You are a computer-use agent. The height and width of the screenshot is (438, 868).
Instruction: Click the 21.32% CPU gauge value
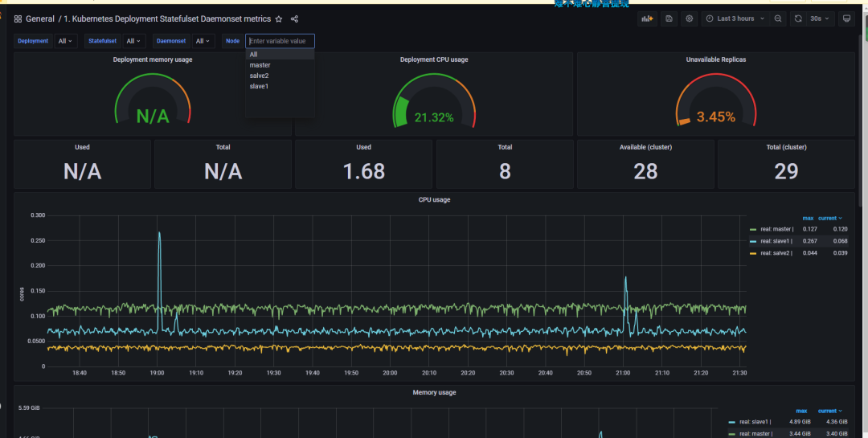click(x=434, y=117)
